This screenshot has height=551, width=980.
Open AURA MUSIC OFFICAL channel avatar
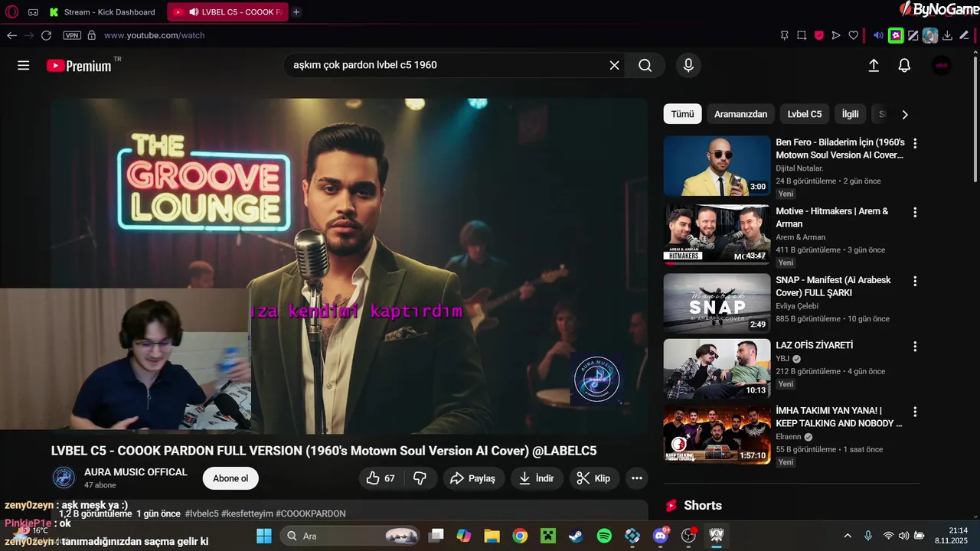(64, 478)
